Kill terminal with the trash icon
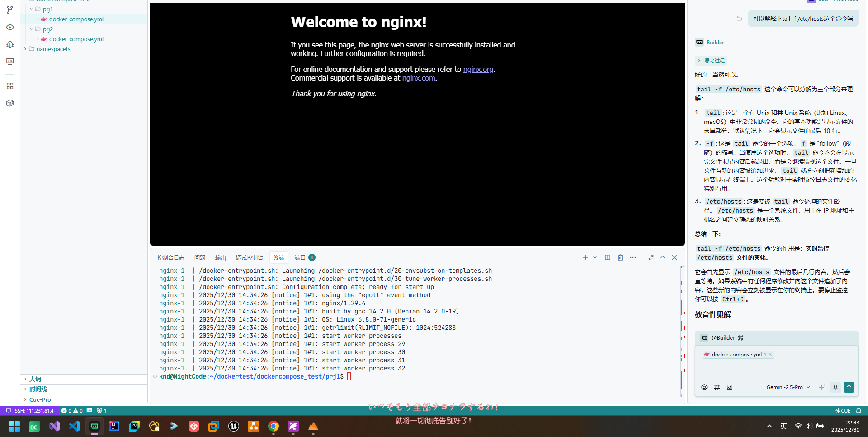This screenshot has height=437, width=868. coord(620,257)
